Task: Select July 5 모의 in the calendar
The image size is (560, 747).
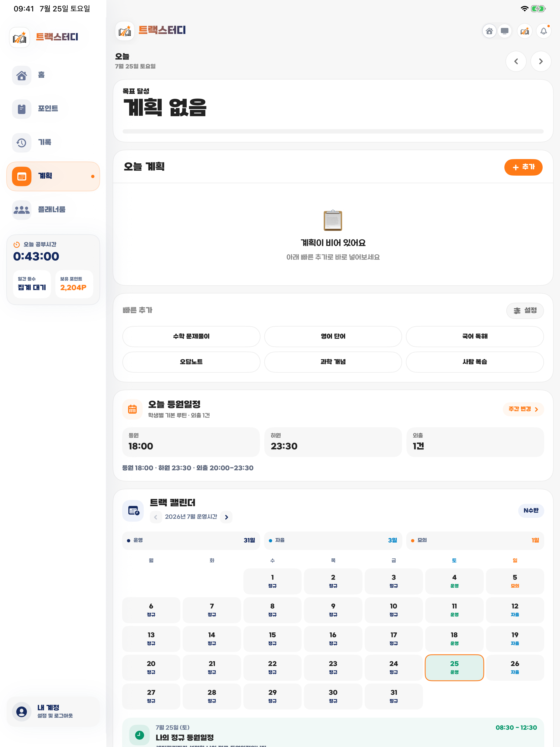Action: pyautogui.click(x=515, y=581)
